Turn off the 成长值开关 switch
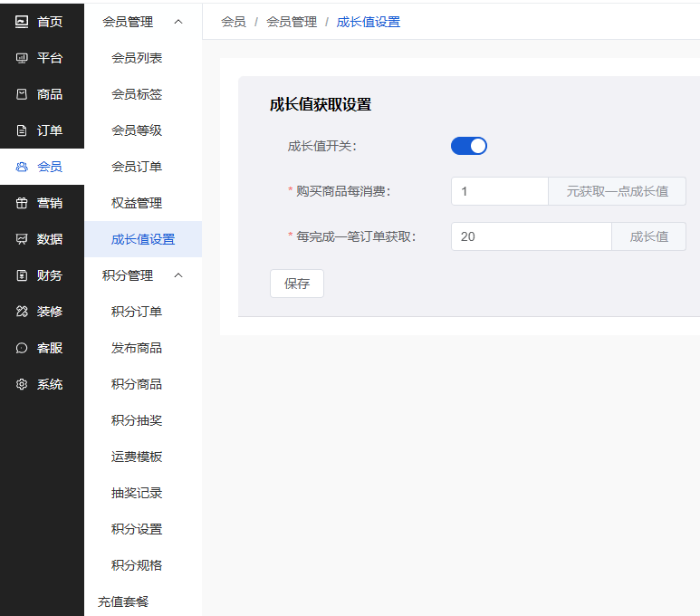Screen dimensions: 700x616 coord(469,146)
